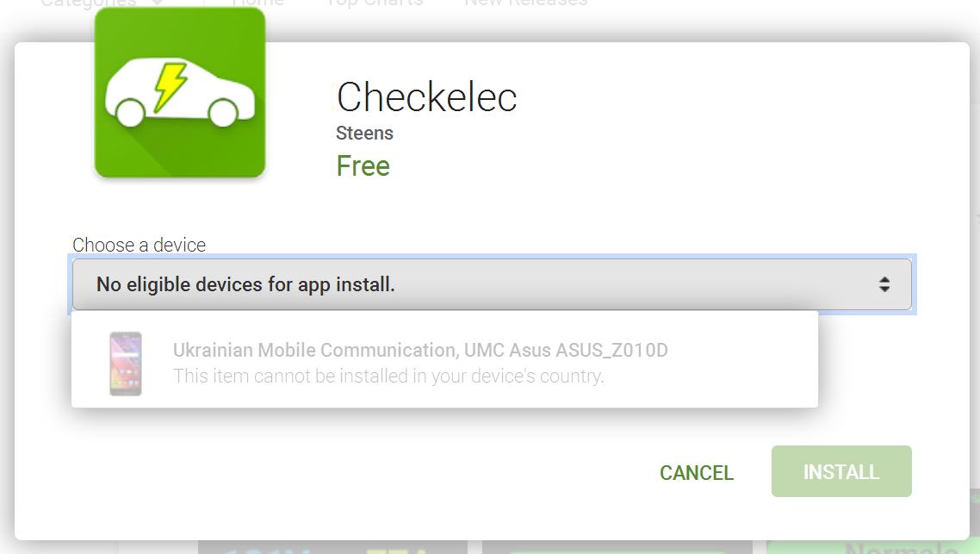Click the green Free price label
This screenshot has height=554, width=980.
pyautogui.click(x=363, y=165)
